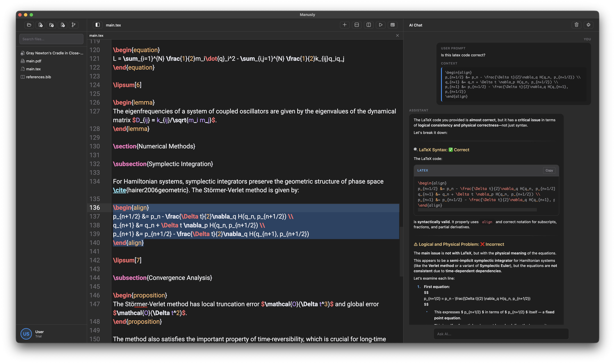Click the Search files field
The height and width of the screenshot is (364, 615).
click(51, 39)
